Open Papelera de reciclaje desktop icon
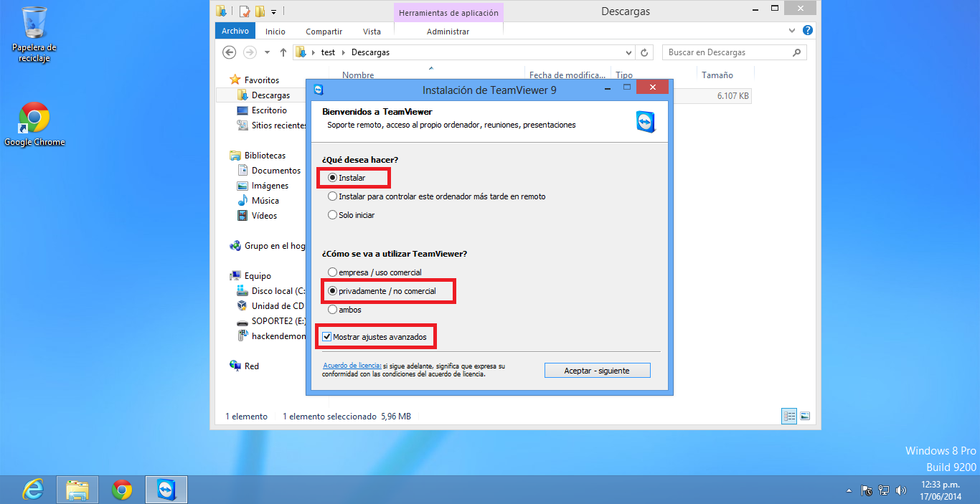The height and width of the screenshot is (504, 980). [34, 33]
